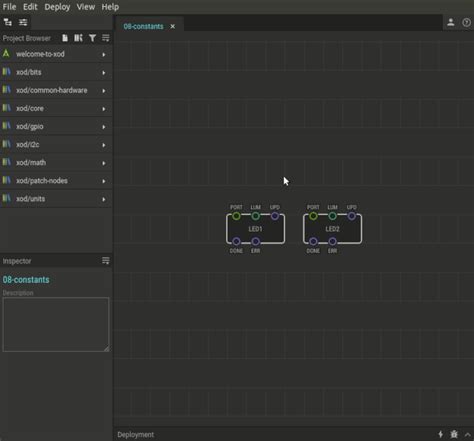Image resolution: width=474 pixels, height=441 pixels.
Task: Expand the xod/common-hardware library arrow
Action: 104,90
